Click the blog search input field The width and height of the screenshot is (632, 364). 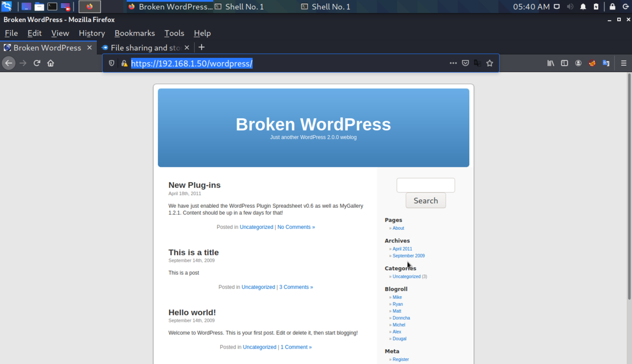[426, 185]
